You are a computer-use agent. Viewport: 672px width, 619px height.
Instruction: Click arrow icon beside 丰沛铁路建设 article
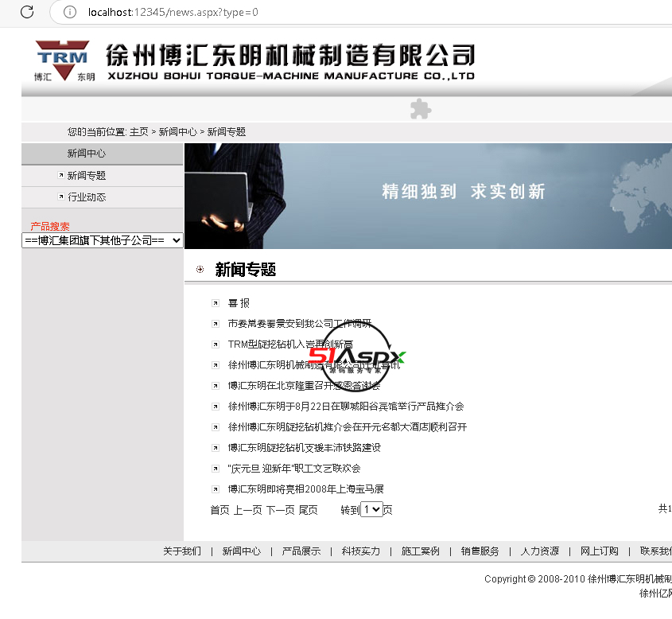(216, 449)
